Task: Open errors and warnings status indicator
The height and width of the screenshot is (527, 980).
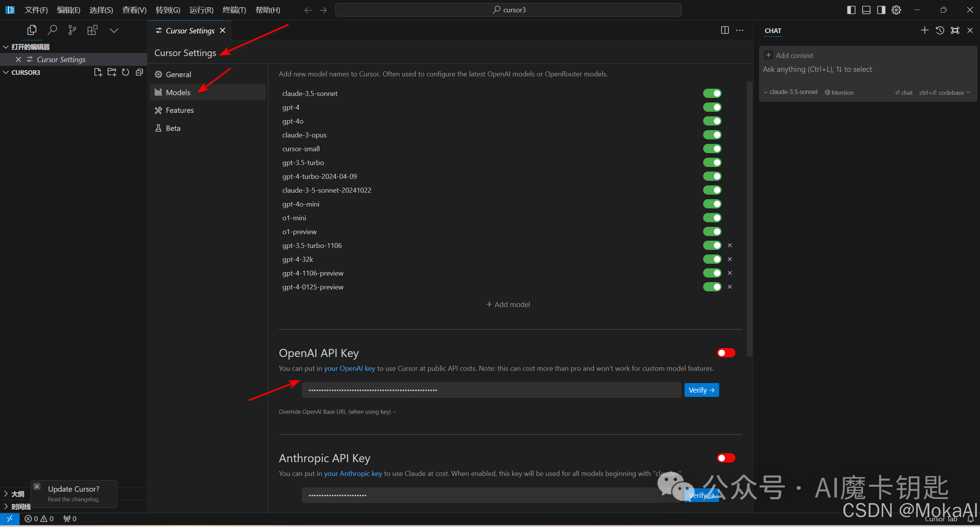Action: point(39,519)
